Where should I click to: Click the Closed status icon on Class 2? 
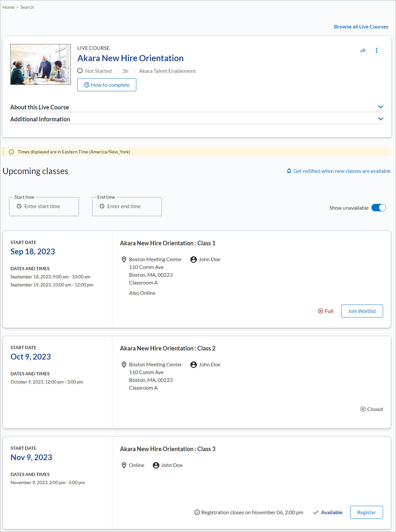click(363, 409)
